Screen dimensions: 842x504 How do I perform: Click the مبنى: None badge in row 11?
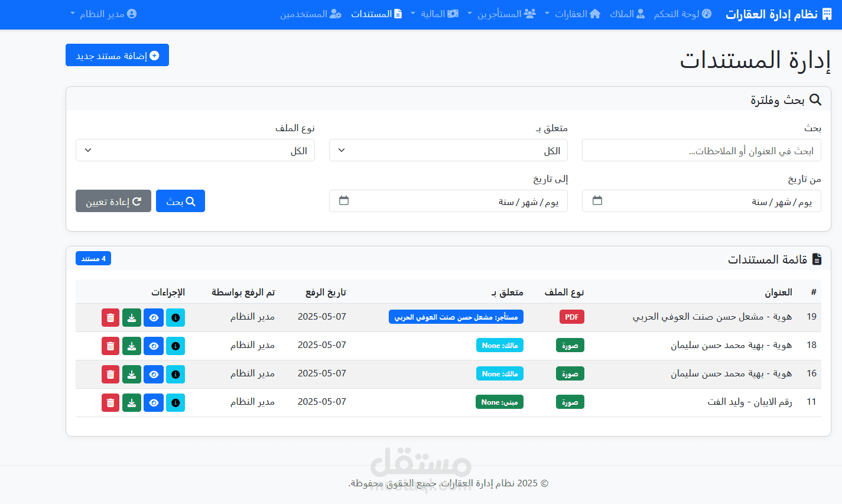[499, 402]
